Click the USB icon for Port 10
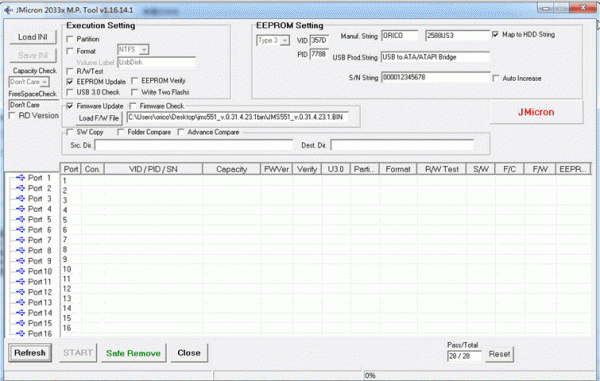600x381 pixels. tap(20, 271)
